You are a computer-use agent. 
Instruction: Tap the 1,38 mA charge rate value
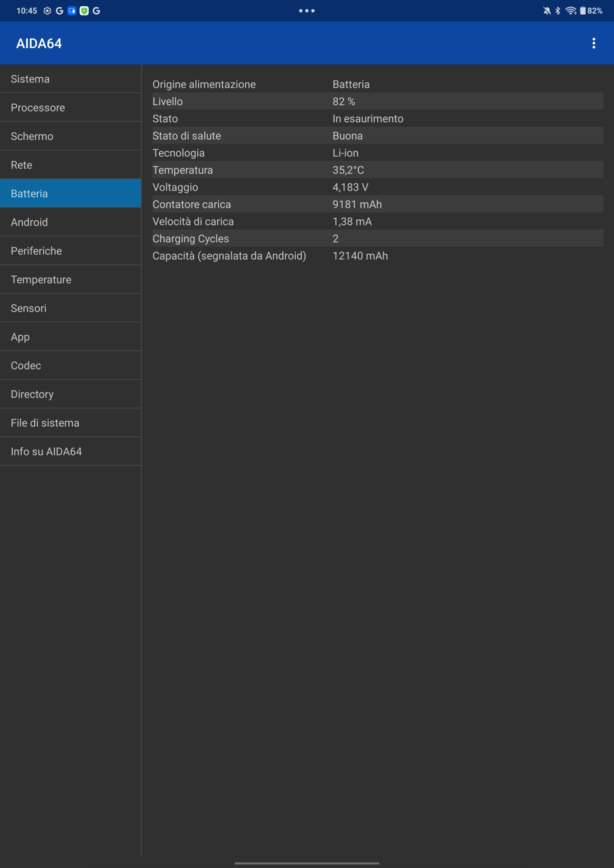pos(352,221)
